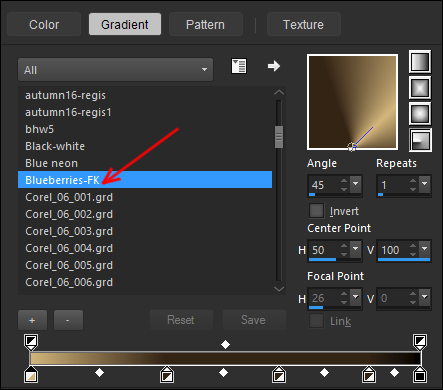Increase Center Point H with up arrow
443x390 pixels.
tap(344, 246)
